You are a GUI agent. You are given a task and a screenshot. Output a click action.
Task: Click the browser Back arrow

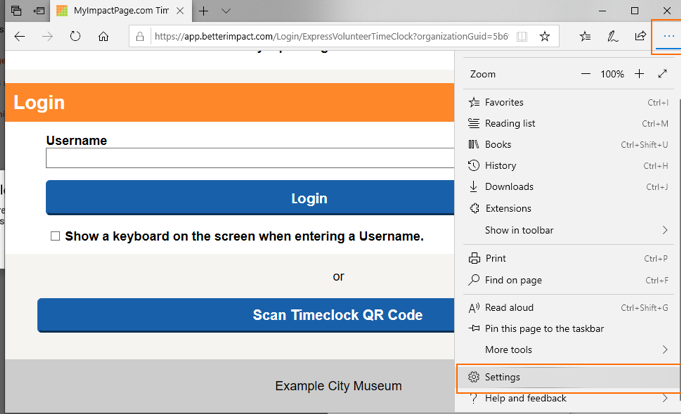20,36
